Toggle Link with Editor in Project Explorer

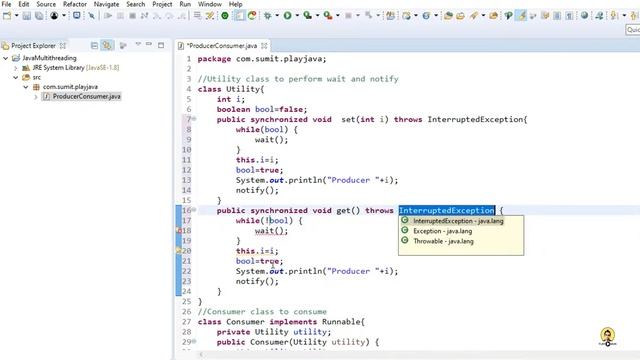point(107,45)
